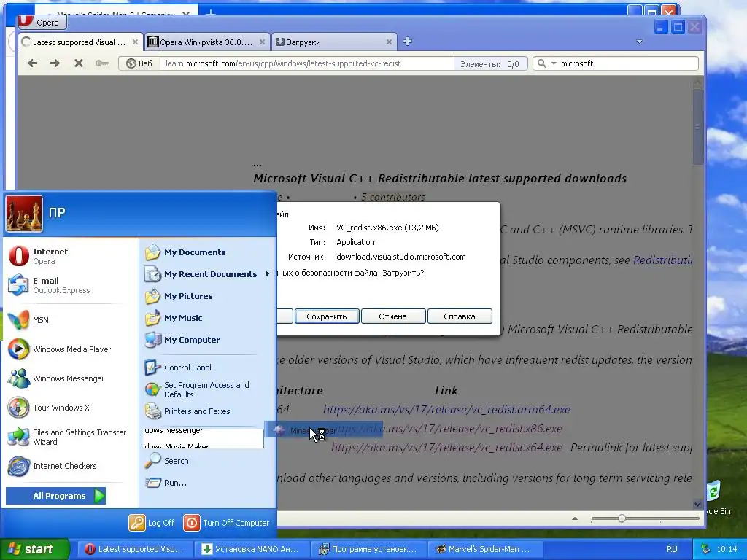The width and height of the screenshot is (747, 560).
Task: Click the Справка button
Action: [460, 316]
